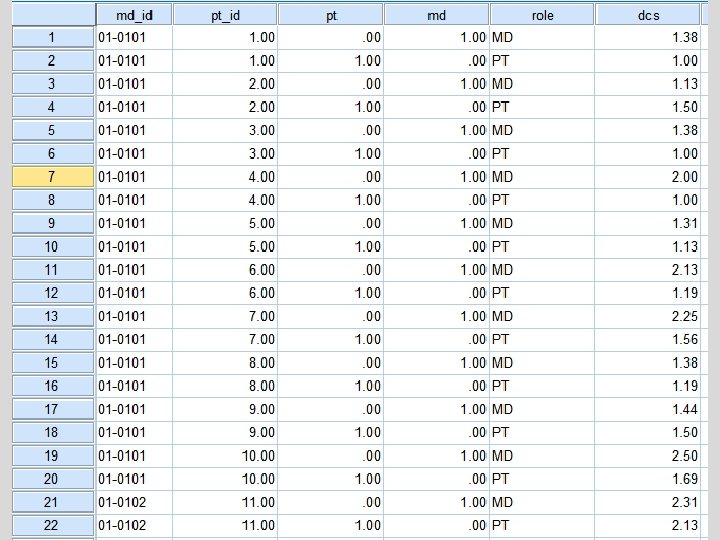
Task: Click dcs value 2.31 in row 21
Action: (x=647, y=502)
